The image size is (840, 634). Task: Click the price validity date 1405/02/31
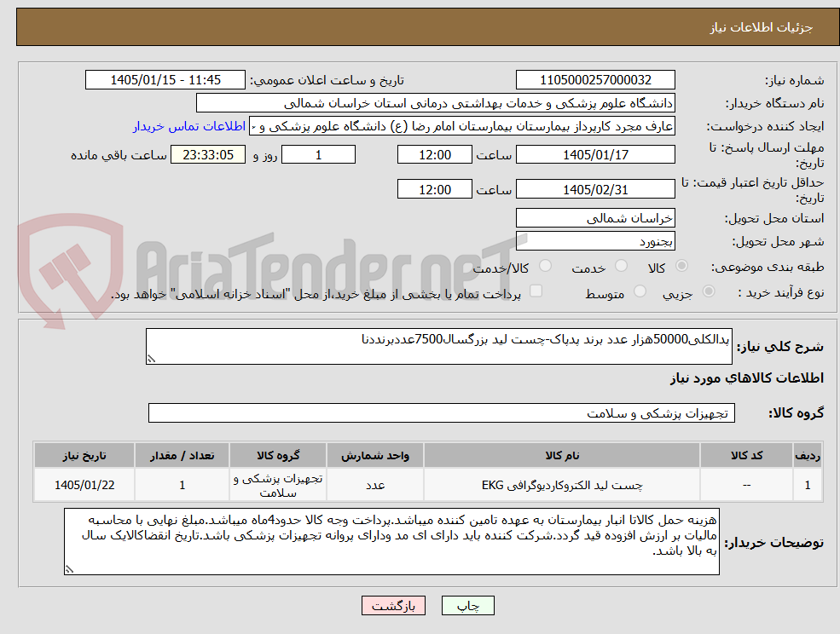[595, 189]
